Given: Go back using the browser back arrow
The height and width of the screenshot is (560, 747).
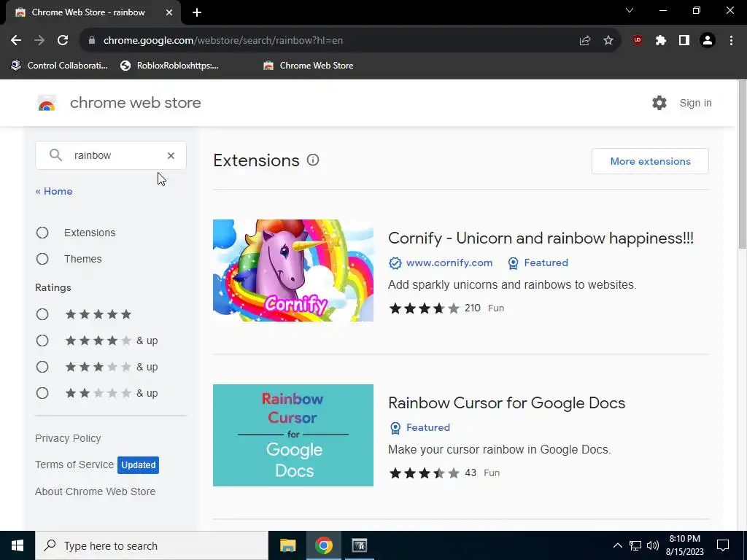Looking at the screenshot, I should [16, 41].
